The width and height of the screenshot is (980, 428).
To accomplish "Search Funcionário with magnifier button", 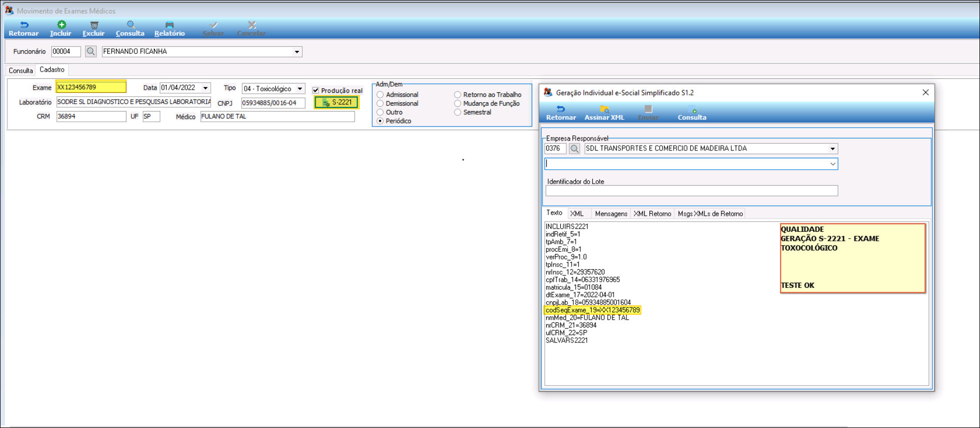I will pos(91,51).
